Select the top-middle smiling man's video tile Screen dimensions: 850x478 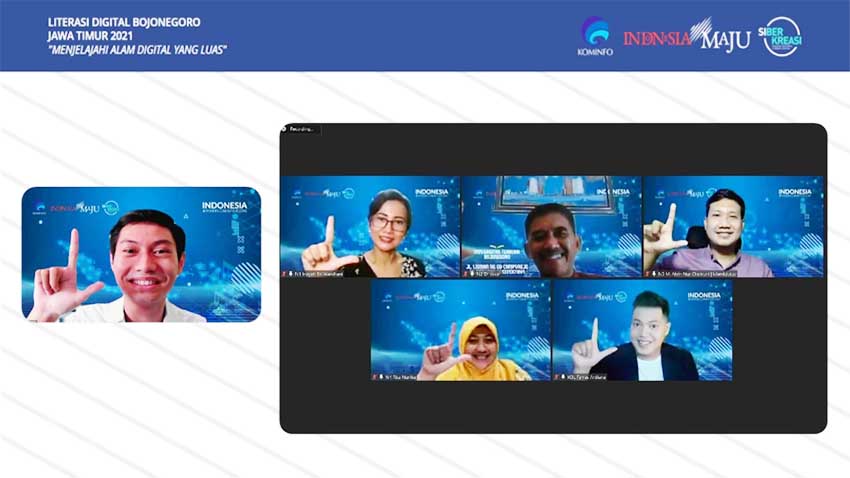[x=550, y=227]
